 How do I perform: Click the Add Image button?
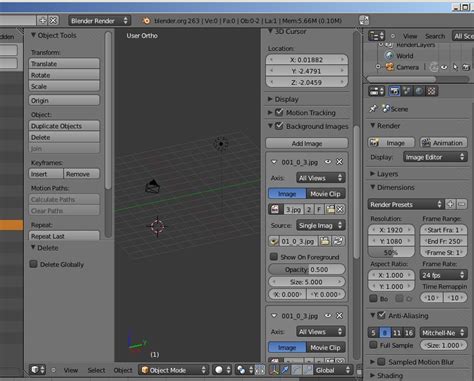[307, 143]
